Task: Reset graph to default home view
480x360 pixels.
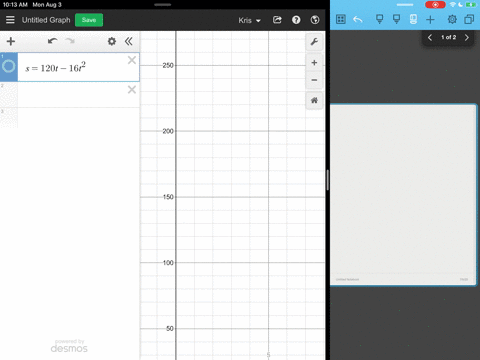Action: [x=314, y=100]
